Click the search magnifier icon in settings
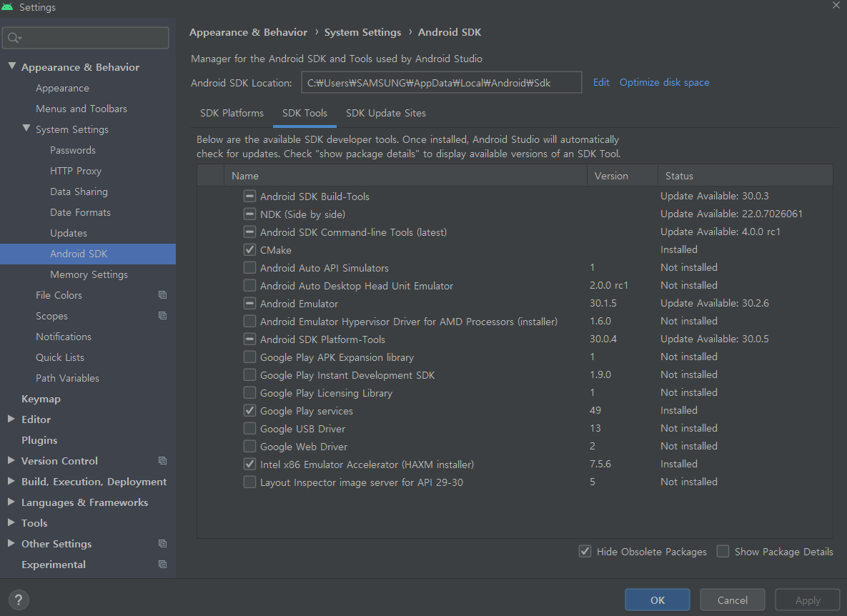Image resolution: width=847 pixels, height=616 pixels. pyautogui.click(x=14, y=38)
